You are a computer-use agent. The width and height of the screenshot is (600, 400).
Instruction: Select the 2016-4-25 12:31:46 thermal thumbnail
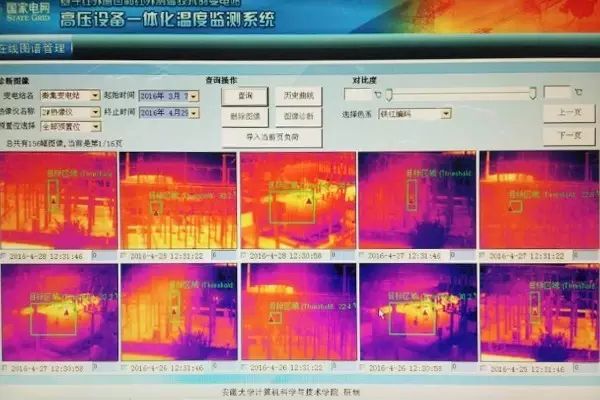(x=538, y=310)
